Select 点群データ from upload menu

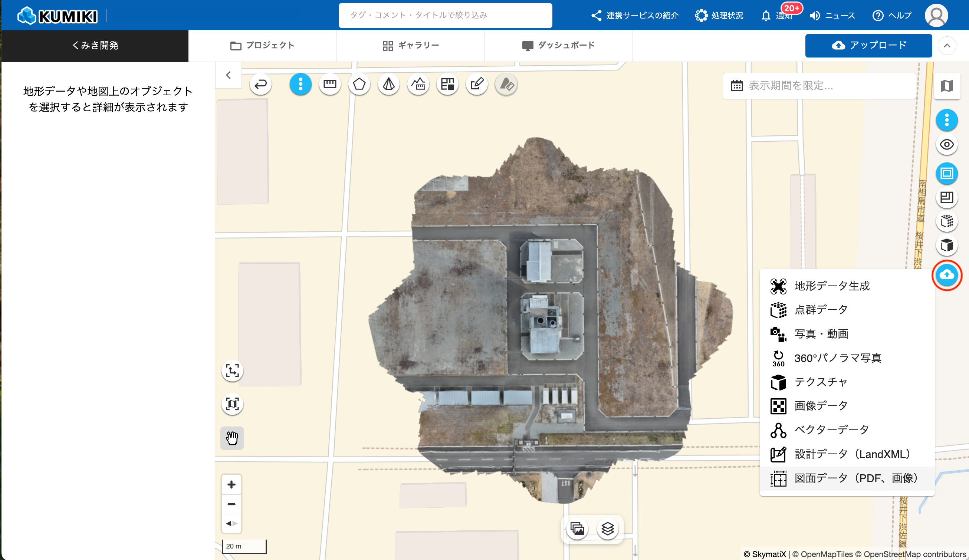point(821,310)
